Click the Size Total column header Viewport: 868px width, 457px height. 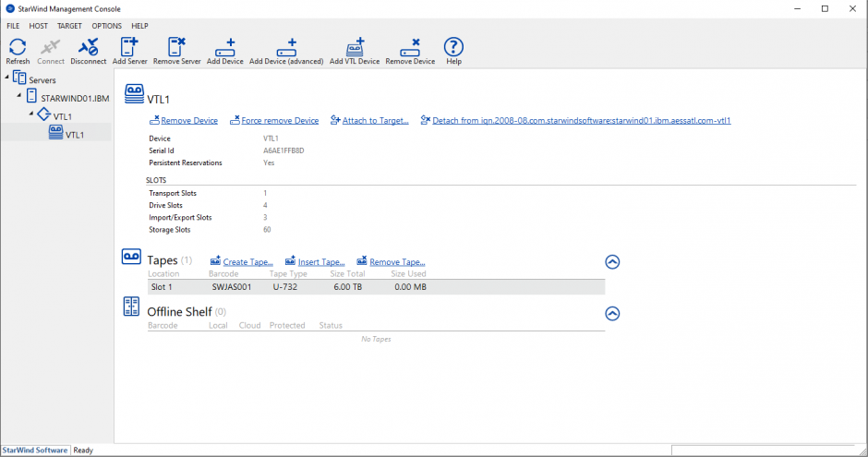[x=347, y=273]
